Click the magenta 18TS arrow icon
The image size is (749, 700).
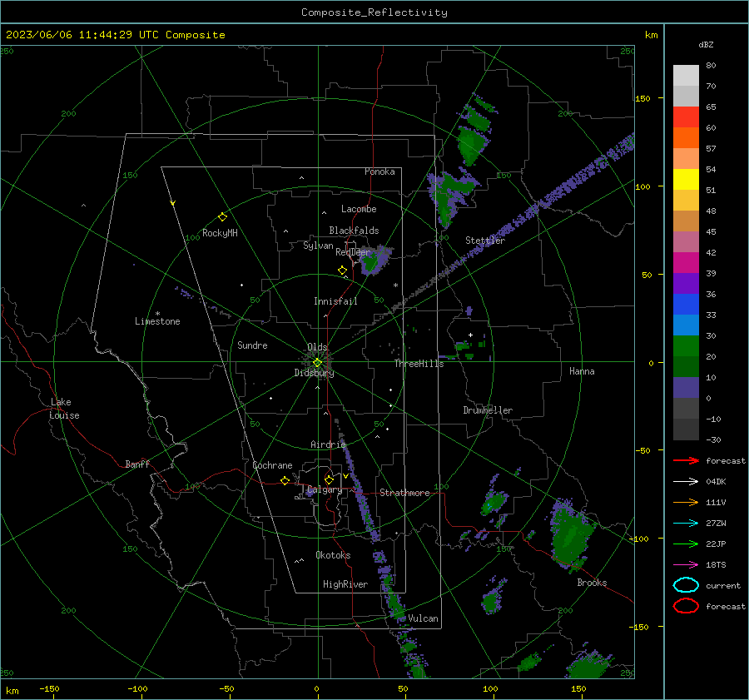(x=686, y=565)
